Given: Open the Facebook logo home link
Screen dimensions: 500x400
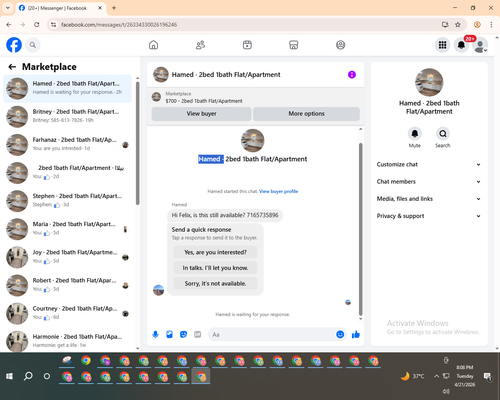Looking at the screenshot, I should 14,45.
